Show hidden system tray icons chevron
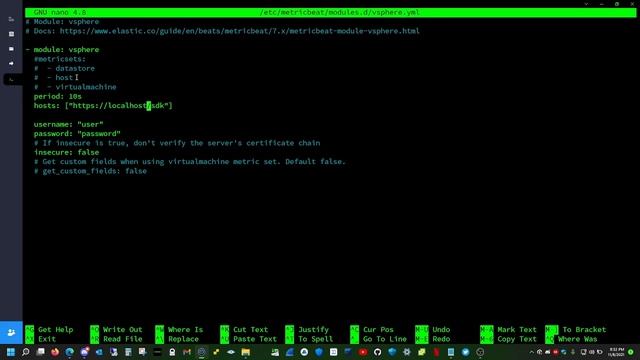This screenshot has width=640, height=360. coord(531,352)
